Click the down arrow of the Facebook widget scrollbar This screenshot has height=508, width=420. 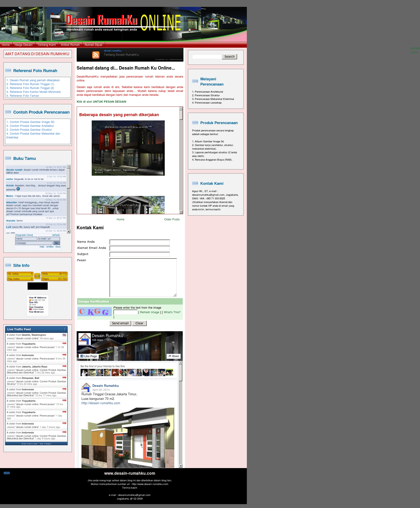(180, 466)
